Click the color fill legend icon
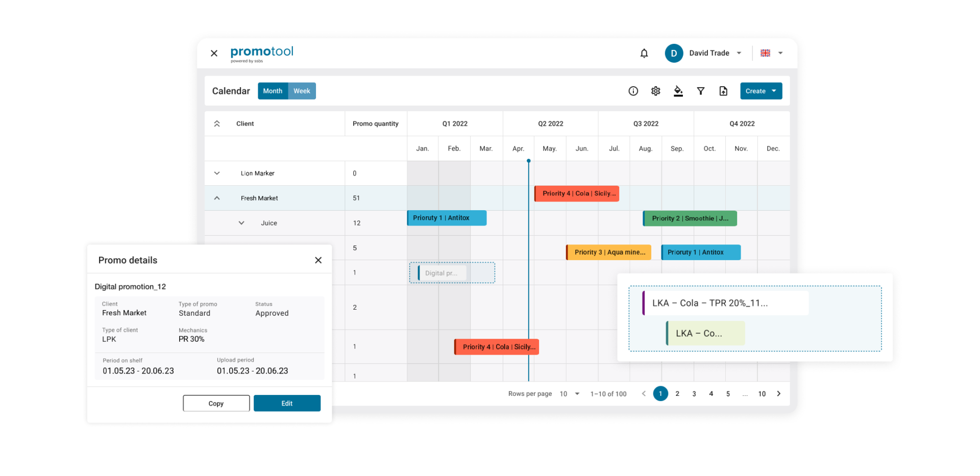Screen dimensions: 980x476 678,91
